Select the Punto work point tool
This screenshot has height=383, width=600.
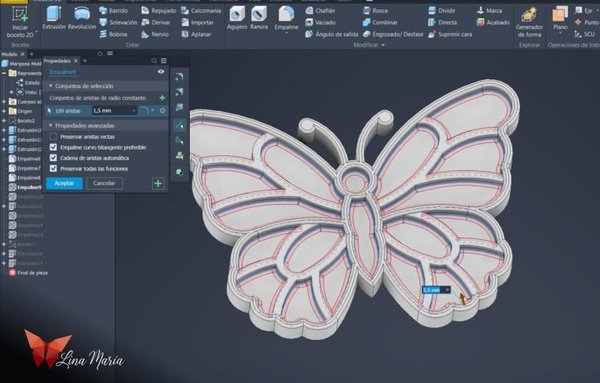click(587, 23)
